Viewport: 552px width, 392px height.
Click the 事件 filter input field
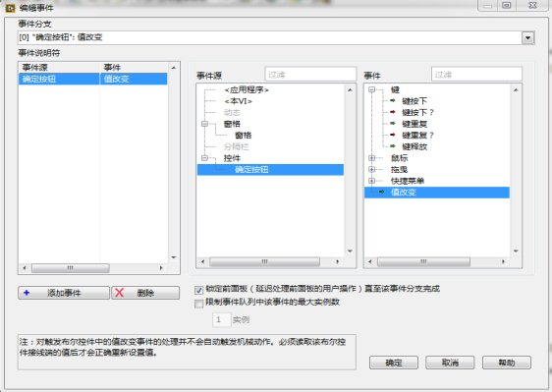[x=476, y=75]
